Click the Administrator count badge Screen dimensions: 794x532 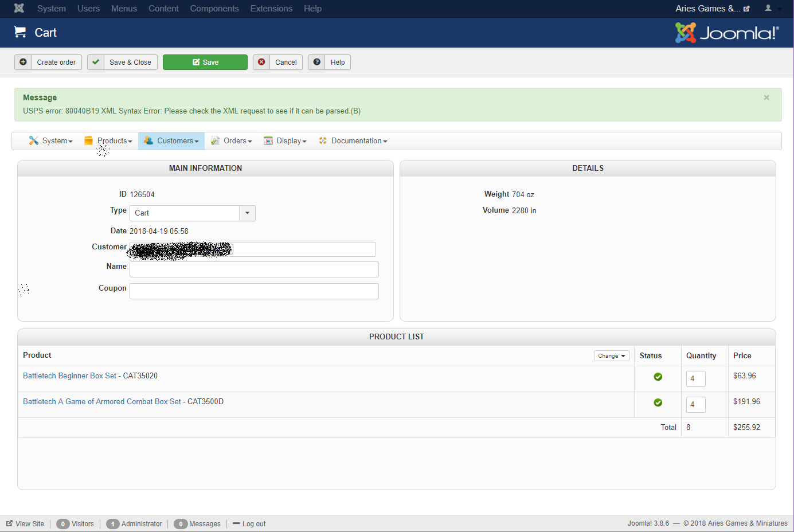click(x=113, y=524)
